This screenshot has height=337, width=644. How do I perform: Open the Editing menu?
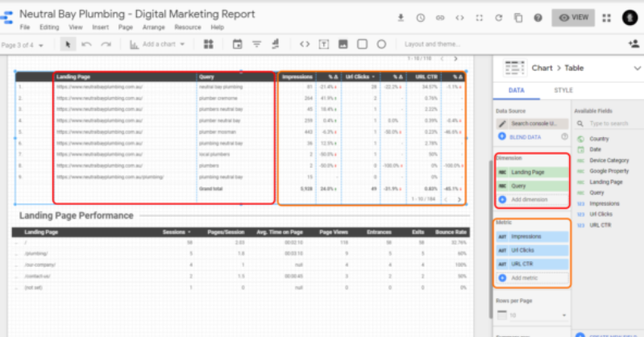pos(49,27)
